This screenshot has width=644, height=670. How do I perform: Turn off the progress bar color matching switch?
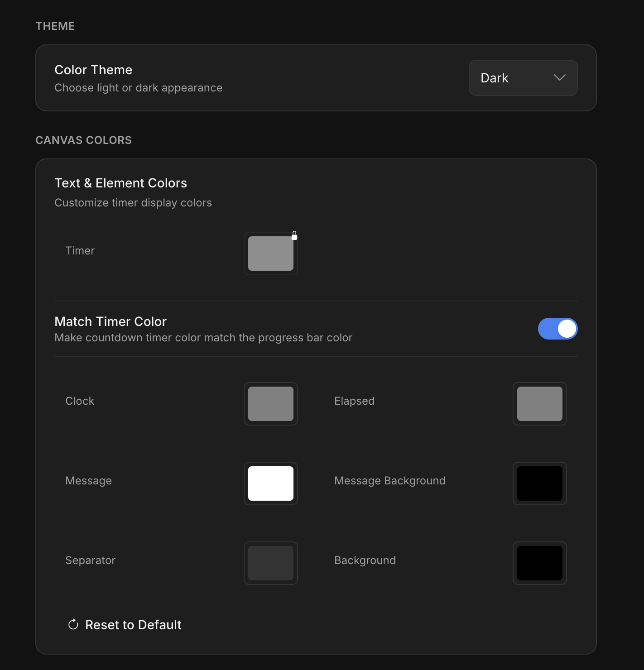coord(558,329)
